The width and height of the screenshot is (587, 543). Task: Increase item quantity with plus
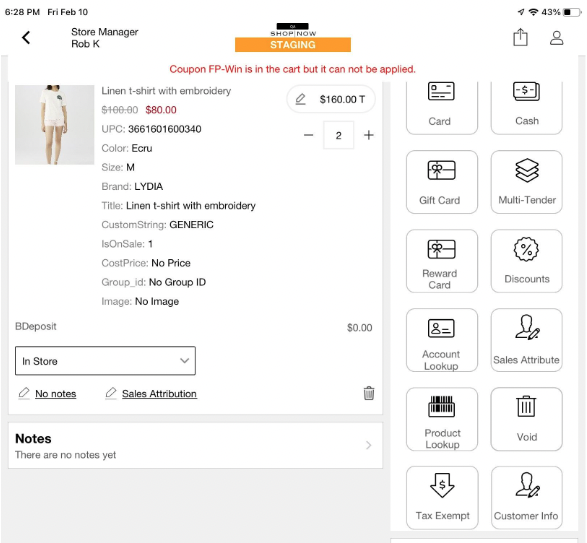tap(369, 135)
